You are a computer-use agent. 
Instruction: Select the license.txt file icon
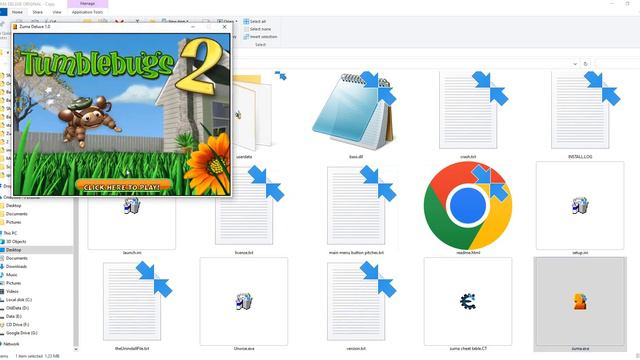[x=244, y=206]
